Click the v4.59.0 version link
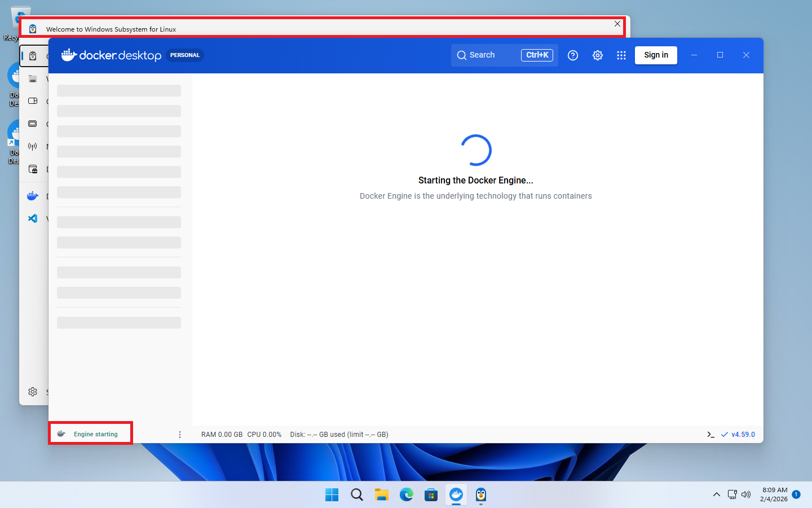This screenshot has height=508, width=812. click(743, 435)
